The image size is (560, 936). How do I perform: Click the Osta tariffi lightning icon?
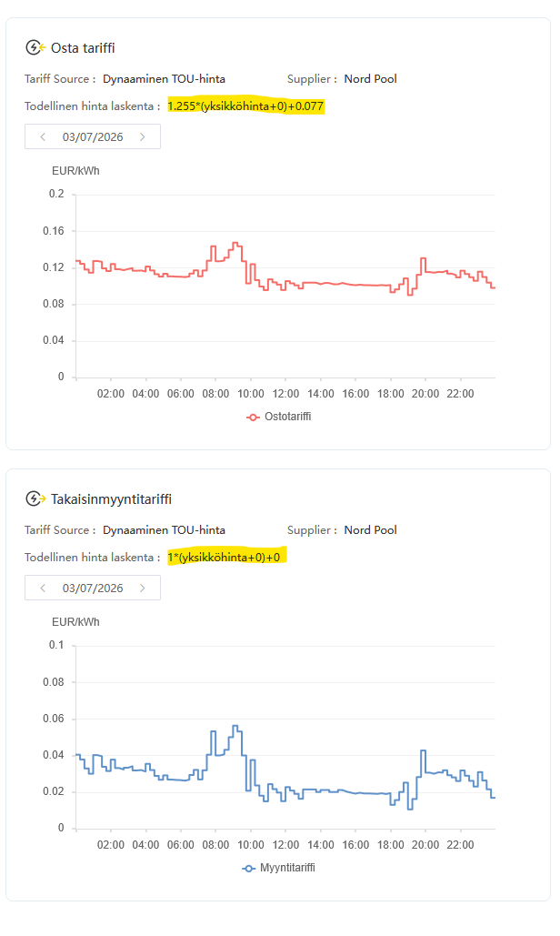pyautogui.click(x=35, y=47)
